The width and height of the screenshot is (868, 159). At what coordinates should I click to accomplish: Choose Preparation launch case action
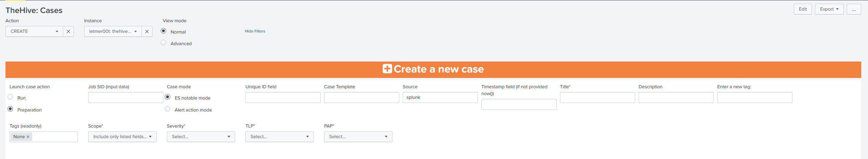coord(10,109)
